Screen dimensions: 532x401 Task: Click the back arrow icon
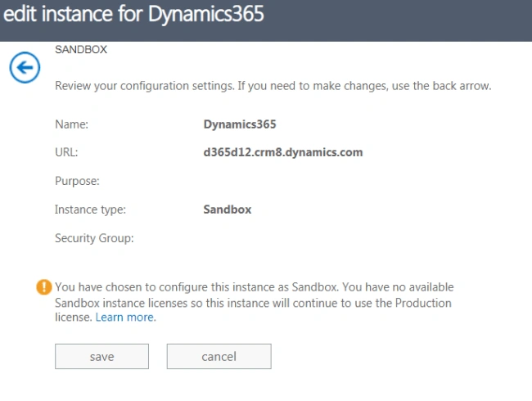tap(25, 67)
